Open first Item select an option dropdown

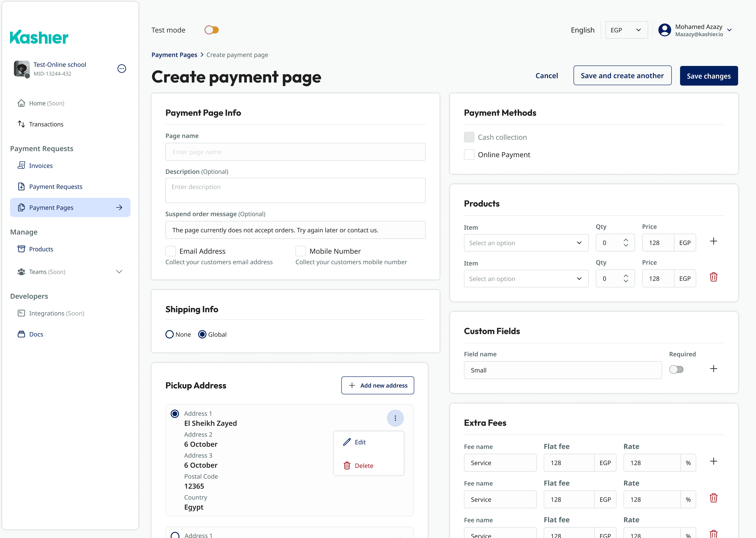pyautogui.click(x=526, y=243)
